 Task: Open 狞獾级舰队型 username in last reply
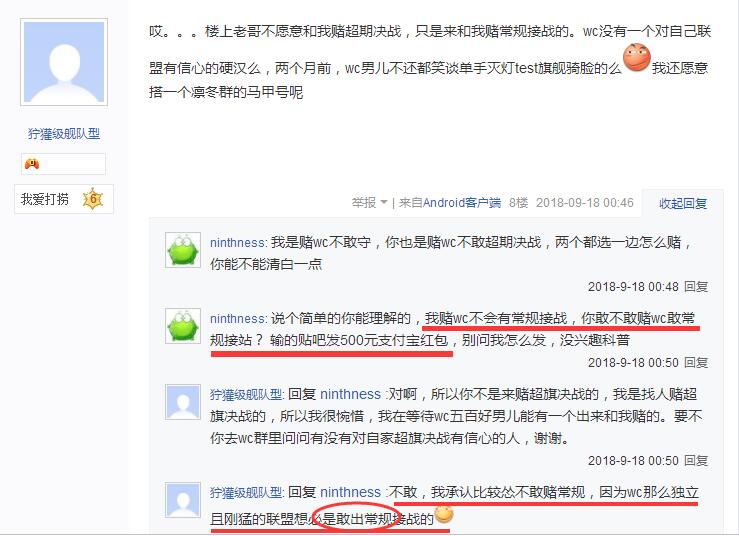pos(246,493)
